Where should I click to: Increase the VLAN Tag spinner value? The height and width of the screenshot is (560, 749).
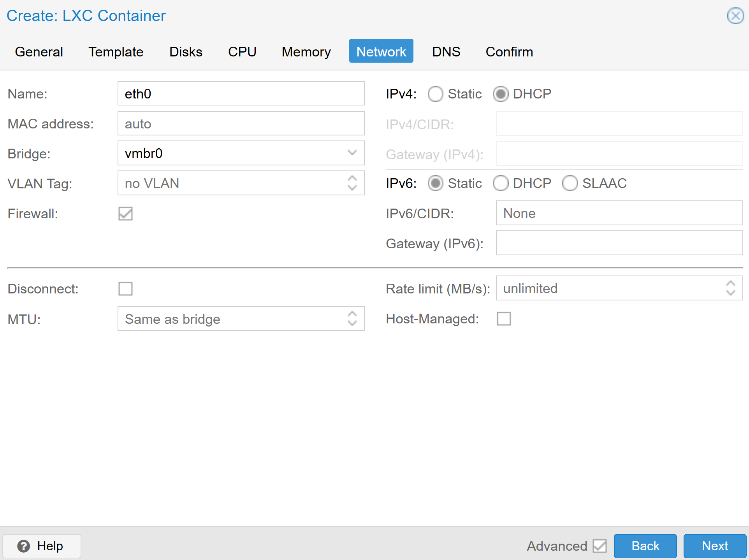point(352,179)
